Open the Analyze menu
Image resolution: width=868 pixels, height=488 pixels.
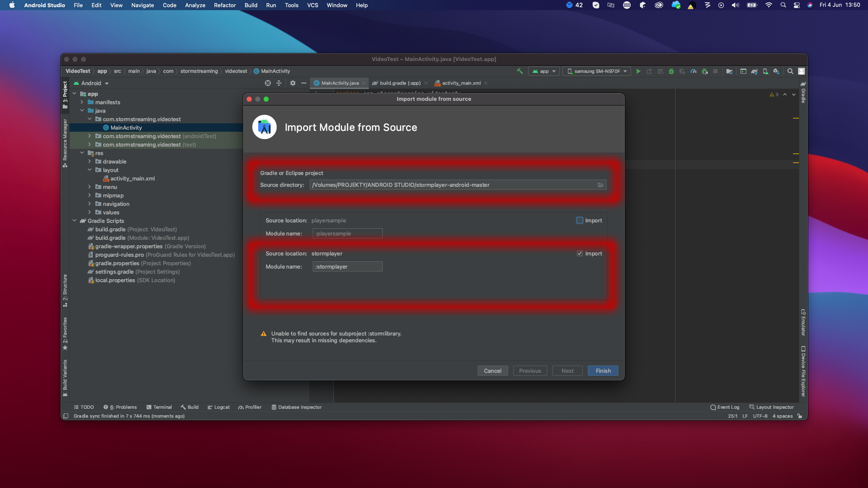click(195, 5)
